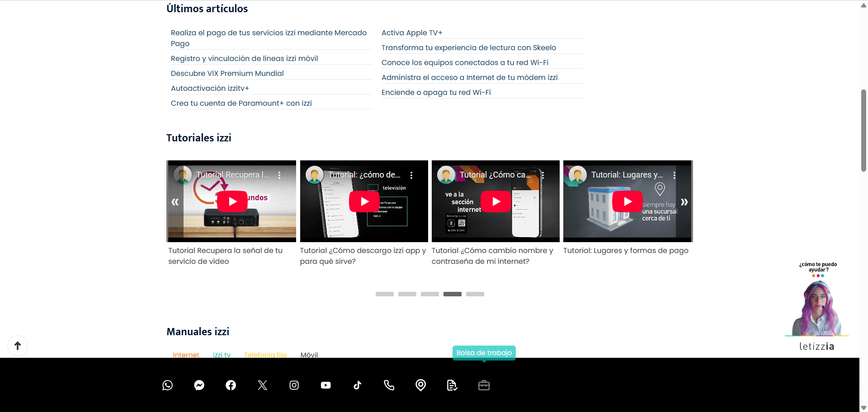This screenshot has height=412, width=868.
Task: Open the Facebook icon in footer
Action: pyautogui.click(x=231, y=385)
